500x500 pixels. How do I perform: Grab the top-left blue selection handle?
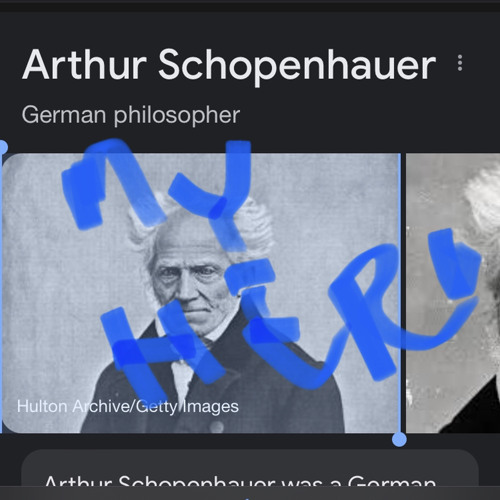click(x=3, y=147)
